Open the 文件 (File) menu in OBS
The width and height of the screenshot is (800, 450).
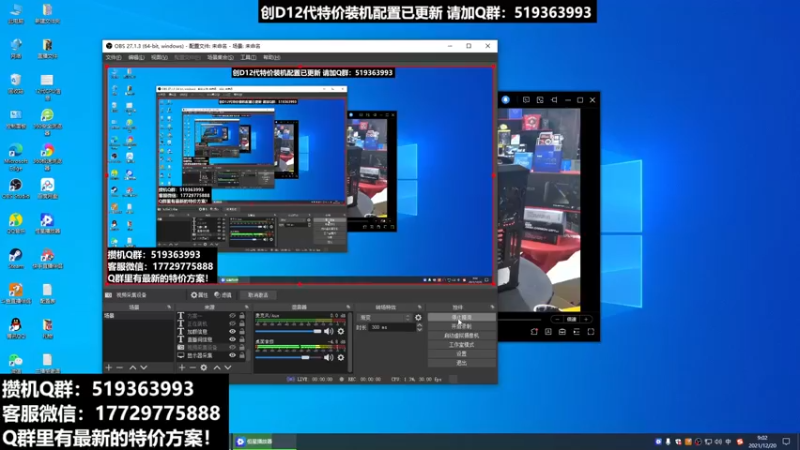(113, 58)
